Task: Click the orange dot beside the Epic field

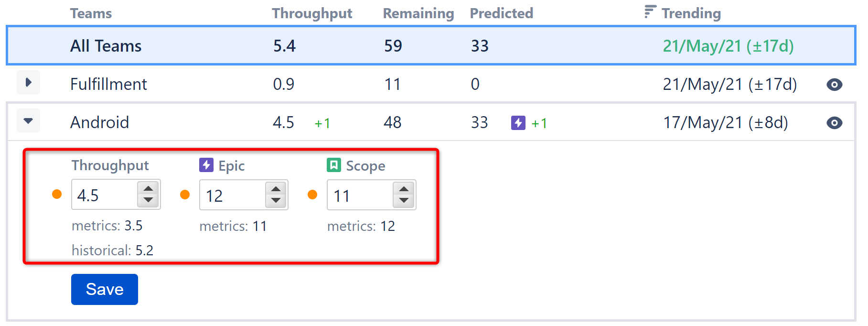Action: pyautogui.click(x=185, y=194)
